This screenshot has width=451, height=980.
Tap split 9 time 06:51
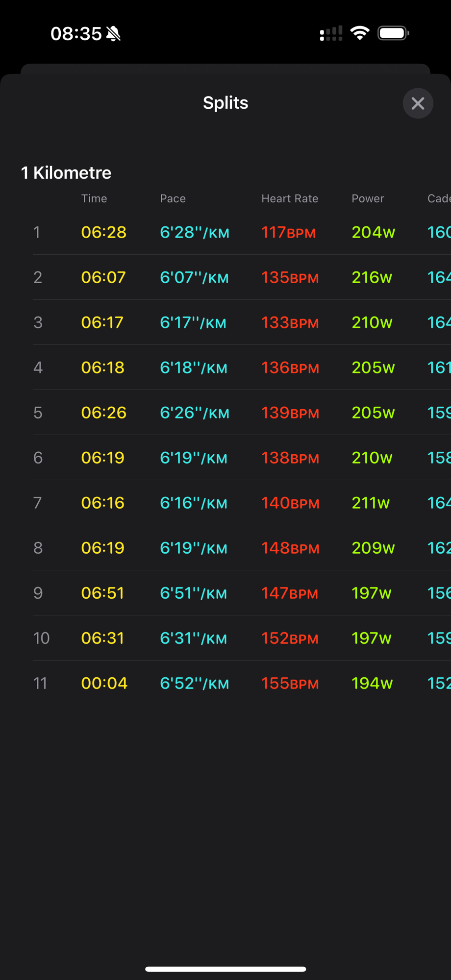pos(102,593)
